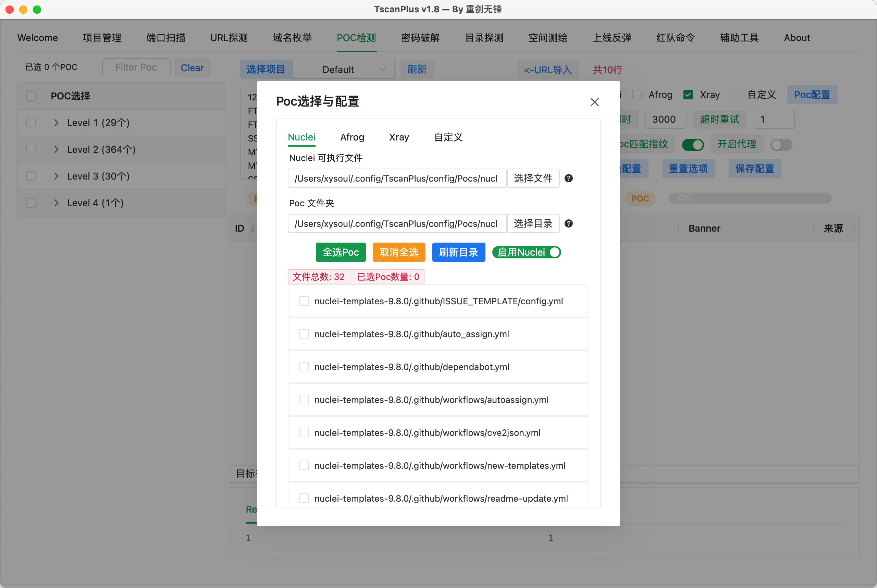Toggle the 启用Nuclei switch
The image size is (877, 588).
point(527,253)
